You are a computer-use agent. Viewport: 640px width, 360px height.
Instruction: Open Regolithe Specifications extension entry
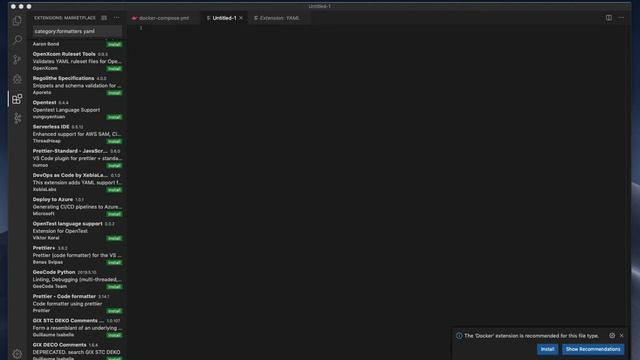77,85
